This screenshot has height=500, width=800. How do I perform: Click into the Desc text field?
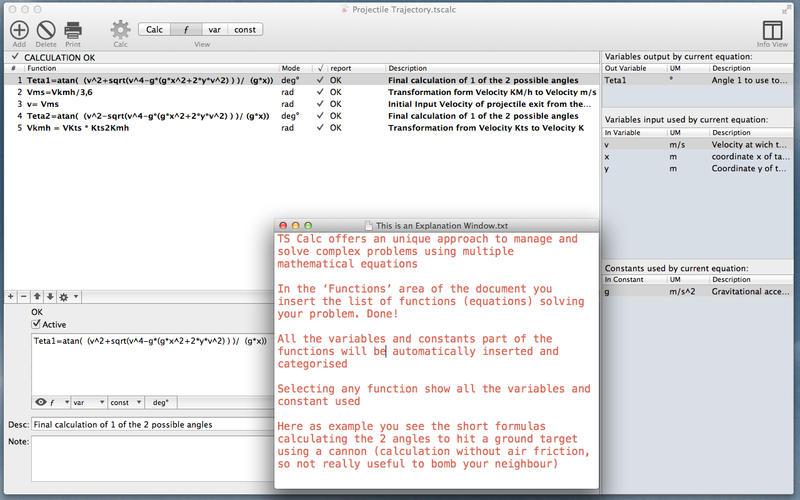tap(150, 424)
